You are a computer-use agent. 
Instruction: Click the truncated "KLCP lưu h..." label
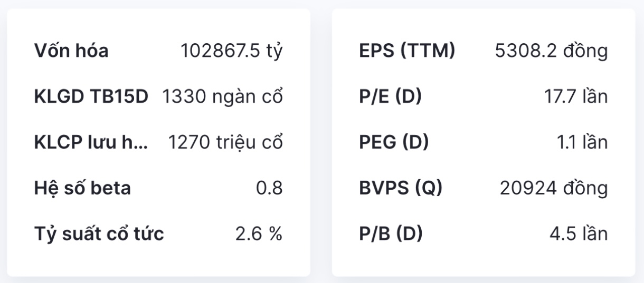pos(91,143)
